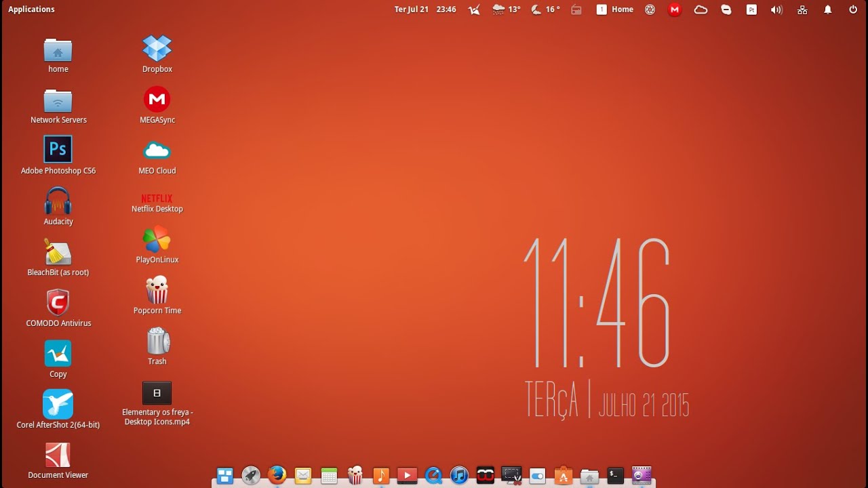Open the home folder desktop icon

58,50
